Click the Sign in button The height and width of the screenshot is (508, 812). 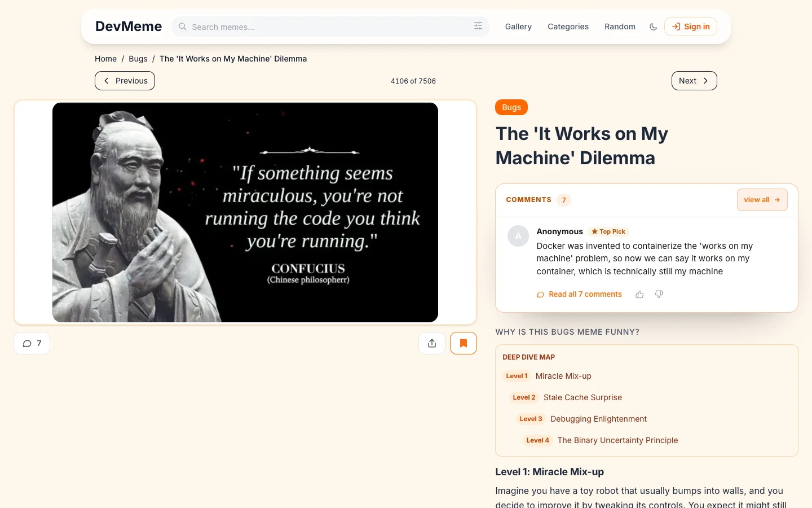click(691, 27)
